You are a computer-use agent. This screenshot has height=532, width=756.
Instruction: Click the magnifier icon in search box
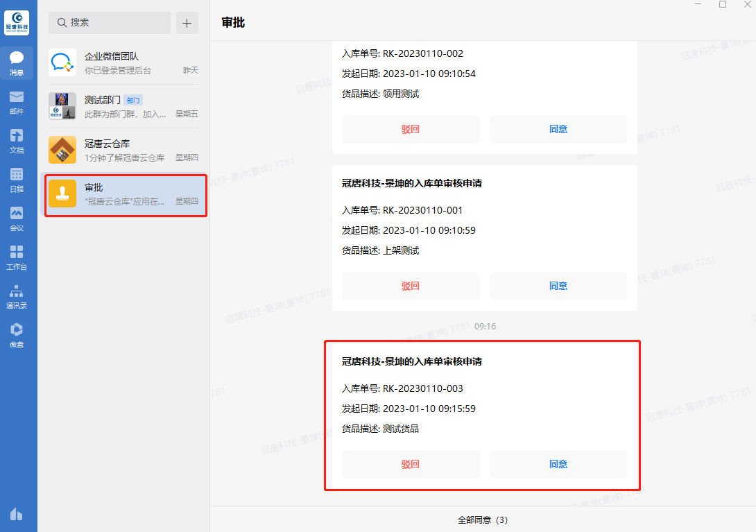pos(62,23)
